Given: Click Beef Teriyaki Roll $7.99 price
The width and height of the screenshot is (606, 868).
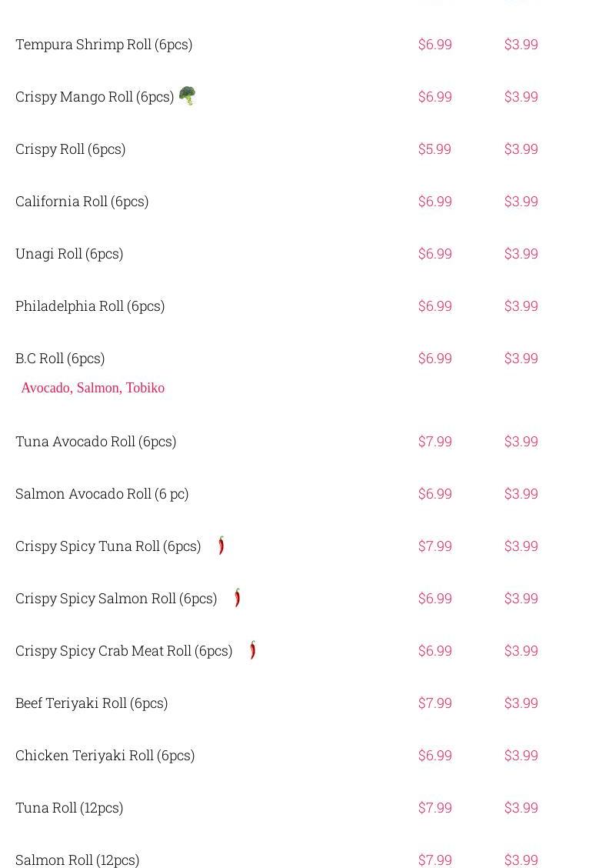Looking at the screenshot, I should pos(435,703).
